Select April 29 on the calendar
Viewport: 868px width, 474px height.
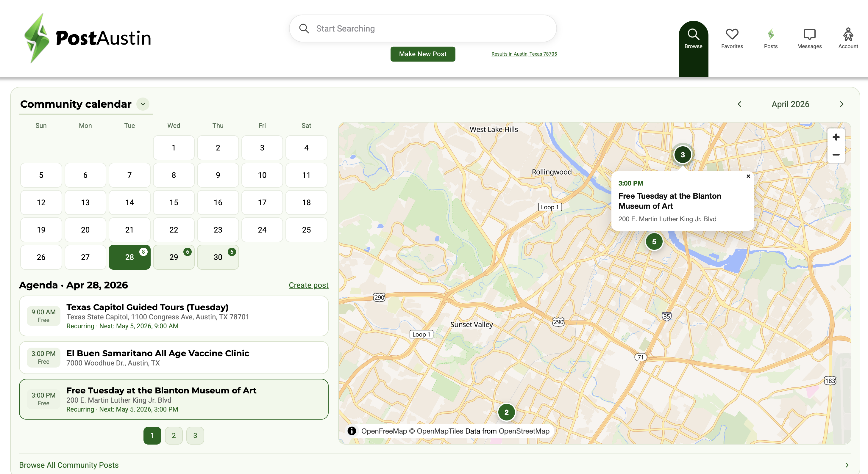tap(174, 257)
